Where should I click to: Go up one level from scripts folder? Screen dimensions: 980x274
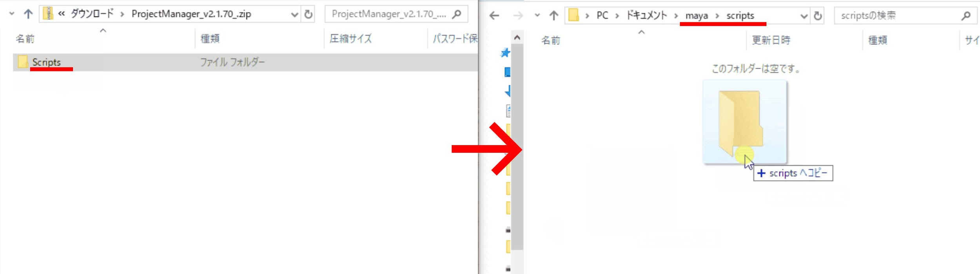(554, 16)
